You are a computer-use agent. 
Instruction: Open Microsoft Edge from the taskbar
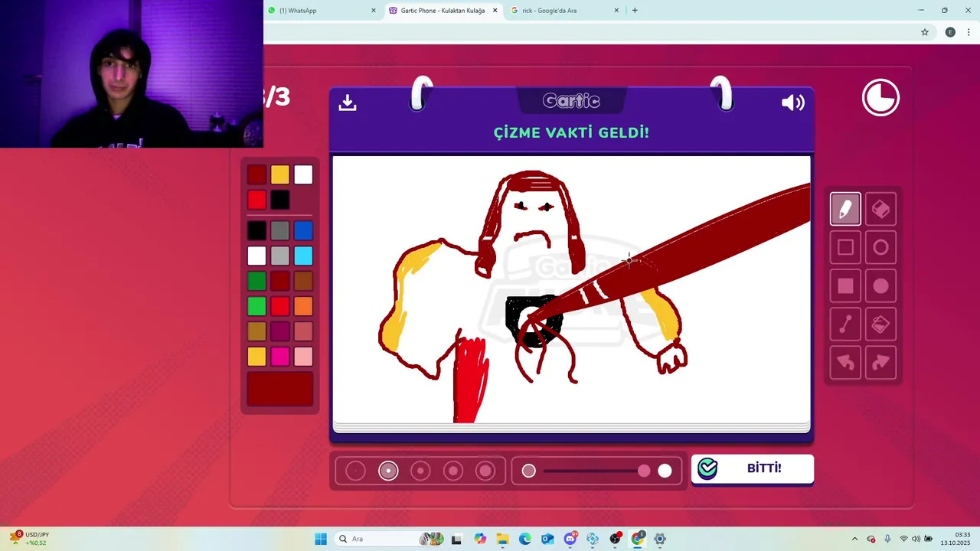[525, 539]
